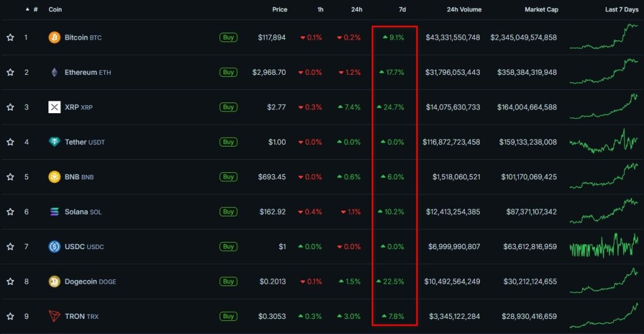The image size is (644, 334).
Task: Click the TRON logo icon
Action: [55, 316]
